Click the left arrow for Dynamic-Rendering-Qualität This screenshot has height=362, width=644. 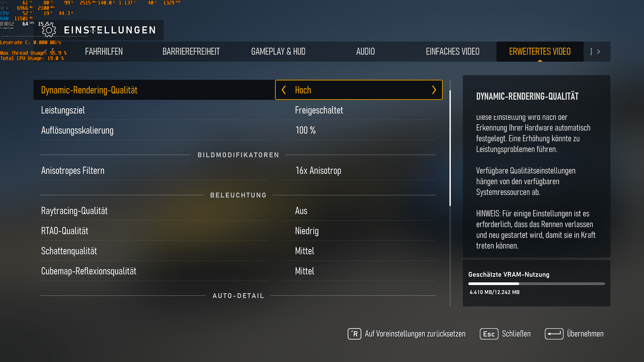click(x=284, y=90)
